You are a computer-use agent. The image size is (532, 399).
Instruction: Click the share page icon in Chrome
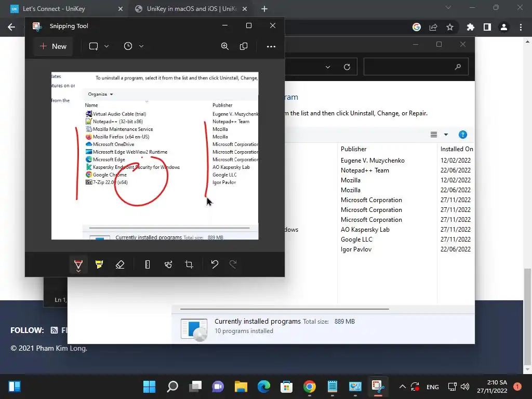(x=433, y=27)
